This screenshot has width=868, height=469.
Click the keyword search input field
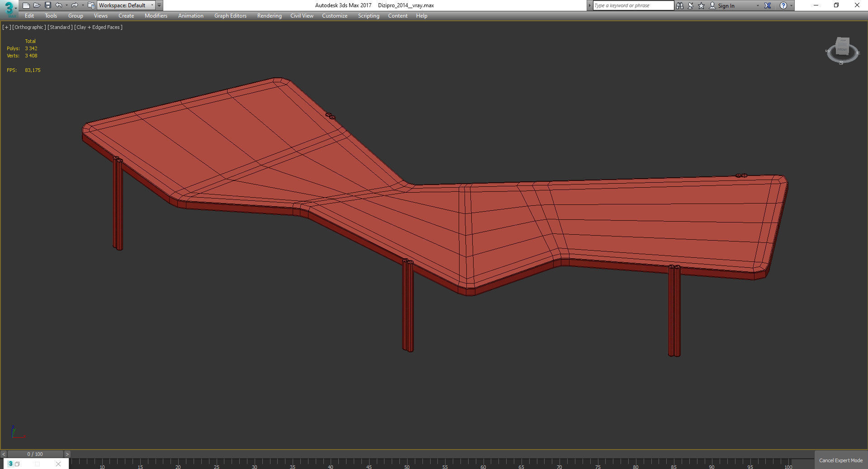point(633,5)
